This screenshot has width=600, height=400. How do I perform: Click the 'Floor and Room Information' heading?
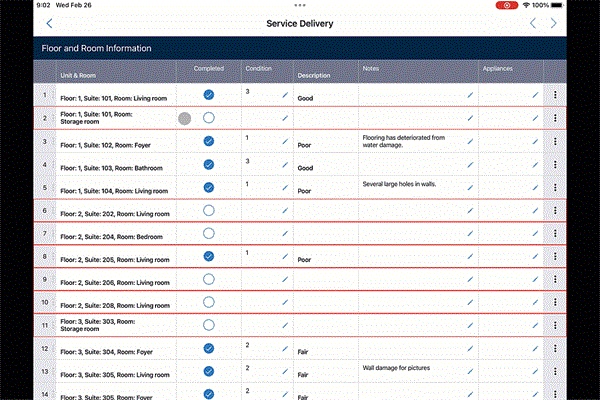pyautogui.click(x=96, y=48)
